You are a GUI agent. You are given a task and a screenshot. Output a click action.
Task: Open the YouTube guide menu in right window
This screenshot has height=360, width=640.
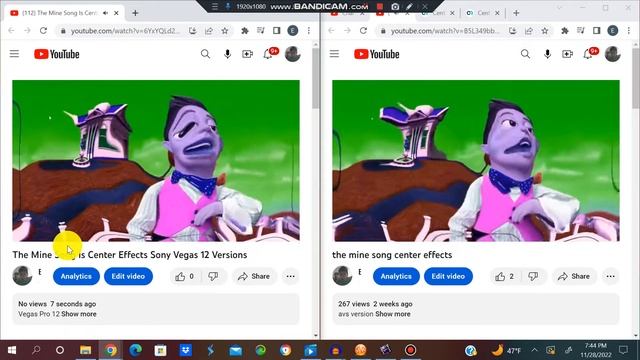click(x=334, y=54)
